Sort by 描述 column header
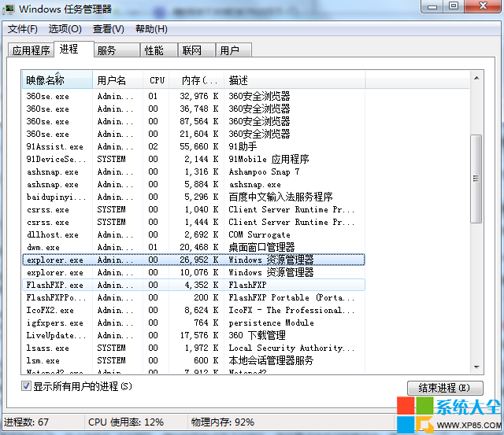This screenshot has height=435, width=504. click(295, 80)
